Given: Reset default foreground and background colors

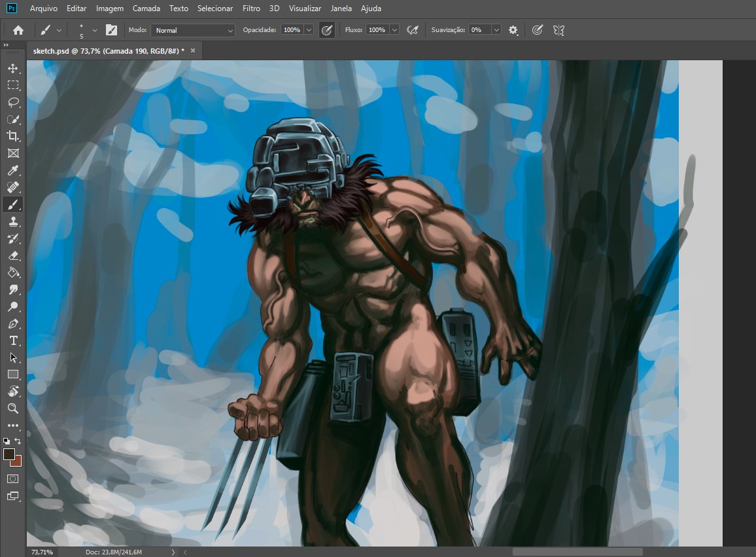Looking at the screenshot, I should (x=7, y=440).
